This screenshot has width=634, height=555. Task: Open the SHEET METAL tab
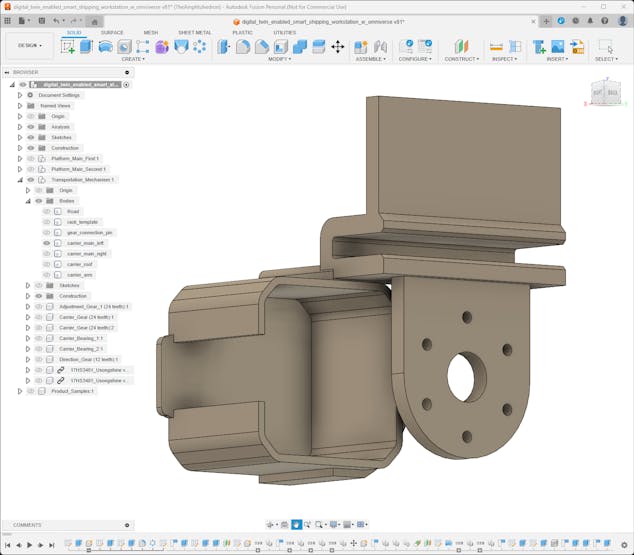(x=194, y=32)
